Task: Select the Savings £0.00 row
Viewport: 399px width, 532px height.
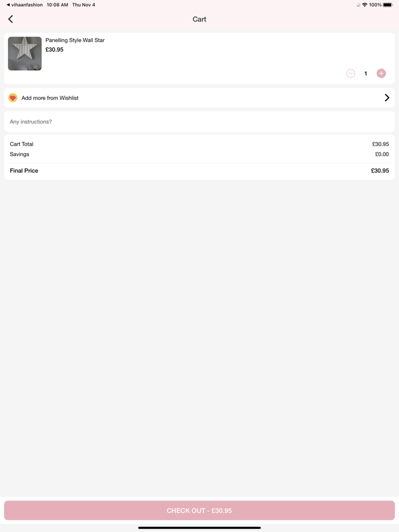Action: tap(199, 154)
